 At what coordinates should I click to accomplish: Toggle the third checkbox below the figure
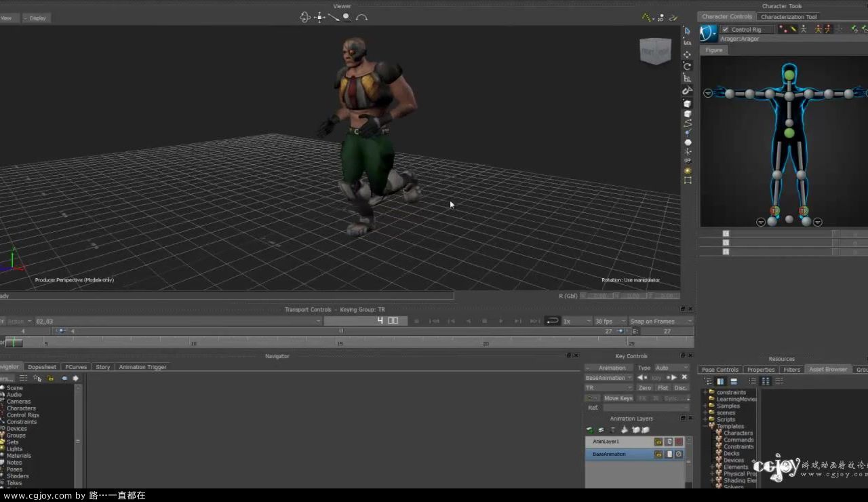point(726,252)
